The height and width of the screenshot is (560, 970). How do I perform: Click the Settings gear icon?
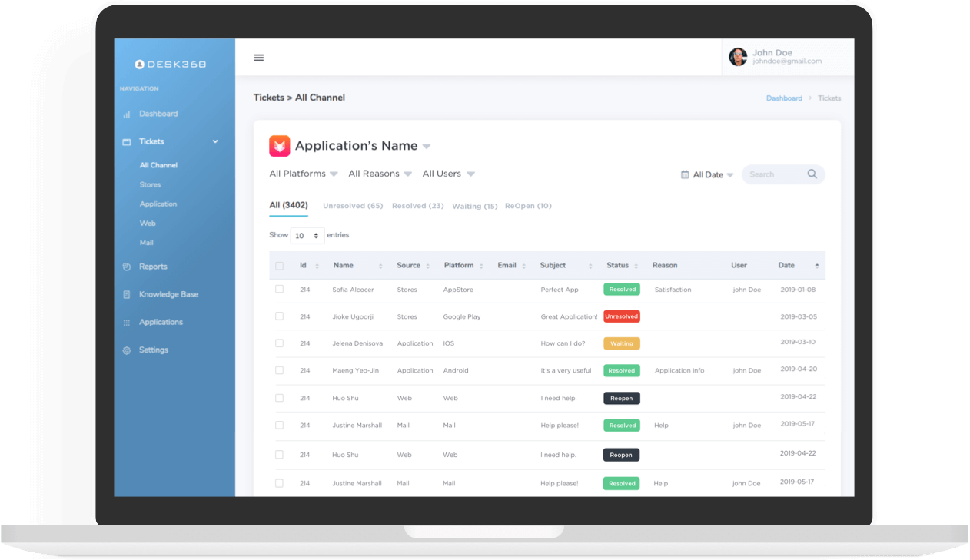tap(127, 350)
